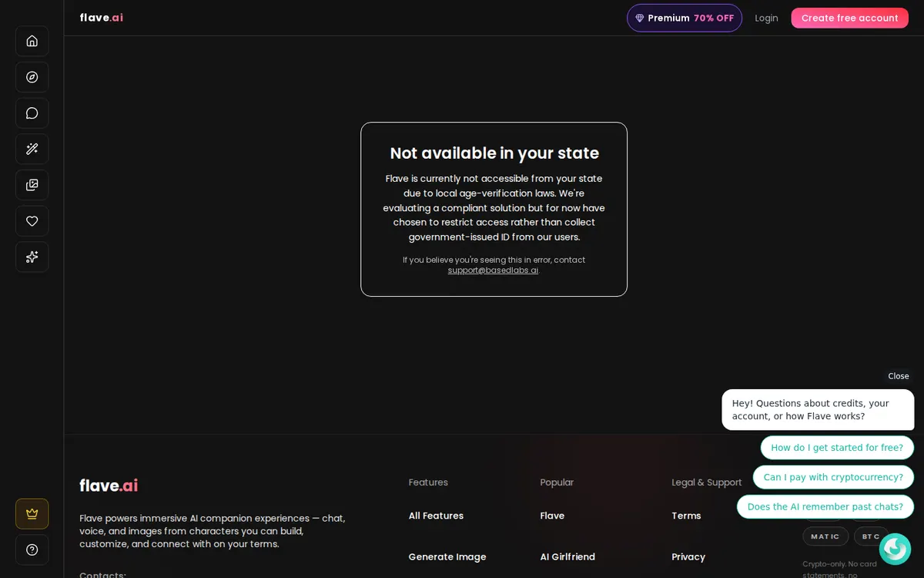Click the chat greeting message bubble
The image size is (924, 578).
[x=818, y=410]
